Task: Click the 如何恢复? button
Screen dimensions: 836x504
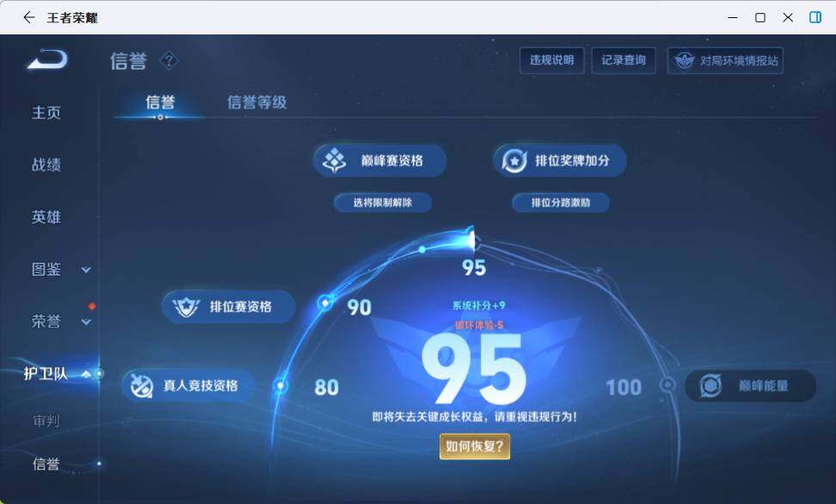Action: [475, 446]
